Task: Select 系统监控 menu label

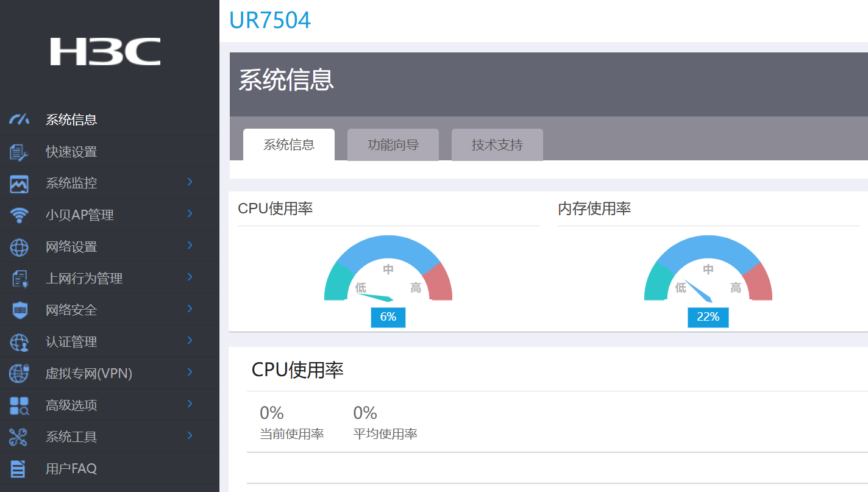Action: coord(71,184)
